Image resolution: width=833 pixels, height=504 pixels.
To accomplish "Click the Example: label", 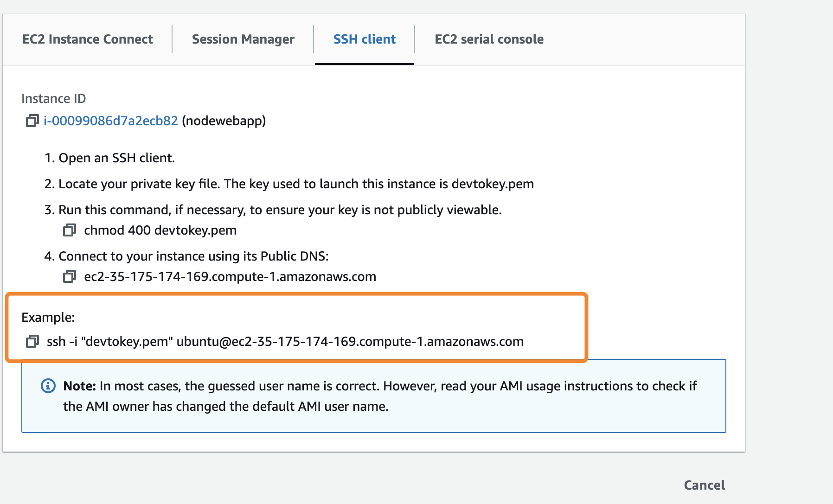I will tap(48, 318).
